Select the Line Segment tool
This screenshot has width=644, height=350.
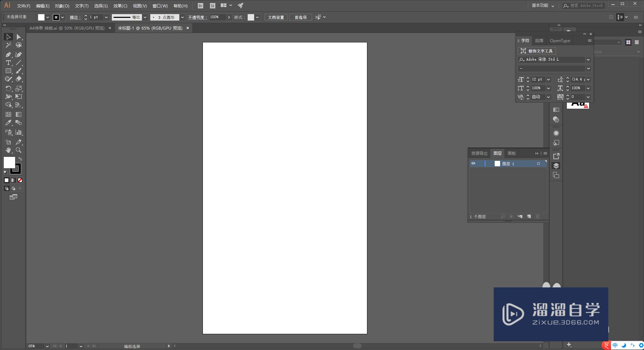19,63
